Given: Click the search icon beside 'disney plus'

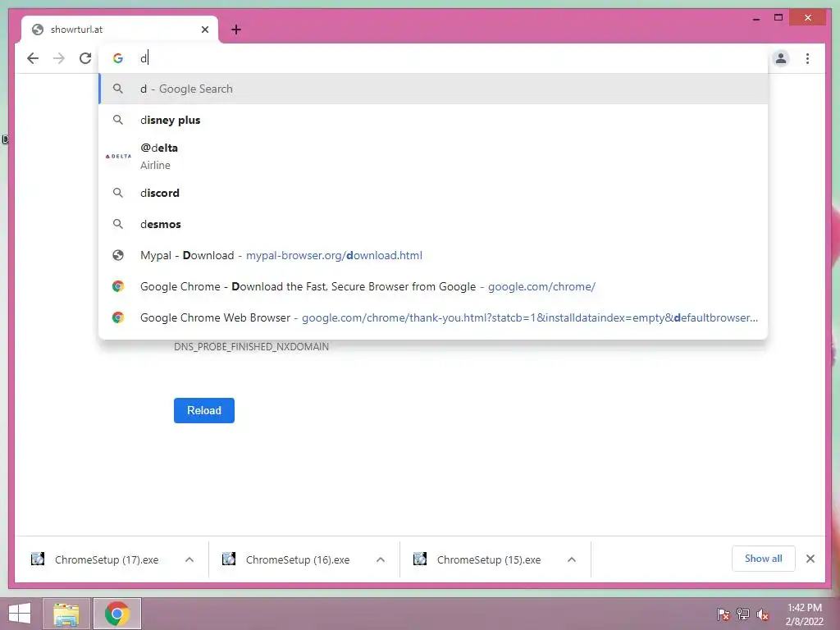Looking at the screenshot, I should (x=118, y=120).
